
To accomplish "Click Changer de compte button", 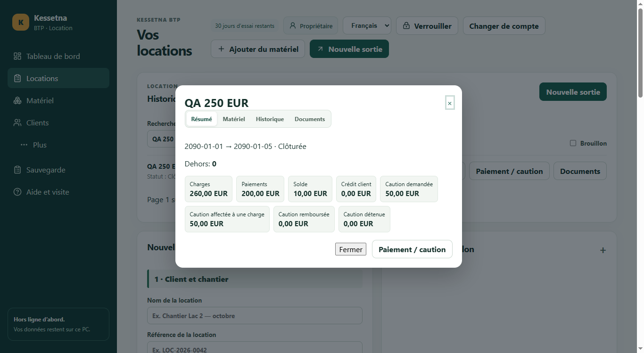I will 504,26.
